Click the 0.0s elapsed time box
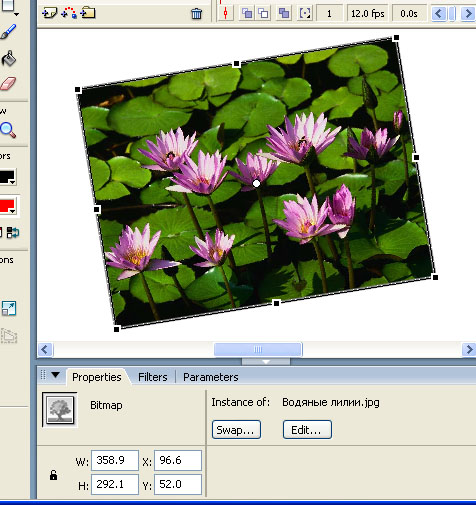 tap(409, 13)
